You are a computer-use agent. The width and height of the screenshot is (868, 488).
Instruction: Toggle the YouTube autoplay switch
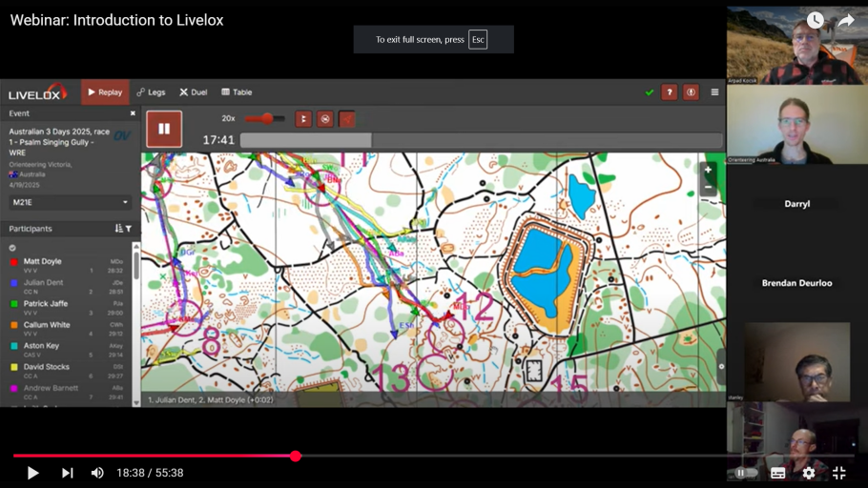tap(744, 473)
